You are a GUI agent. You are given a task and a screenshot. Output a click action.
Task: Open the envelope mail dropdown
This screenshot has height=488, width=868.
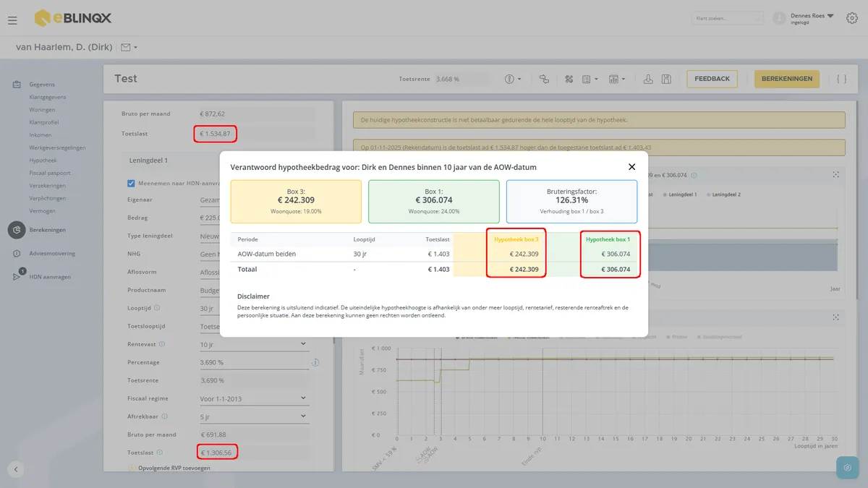(x=129, y=48)
